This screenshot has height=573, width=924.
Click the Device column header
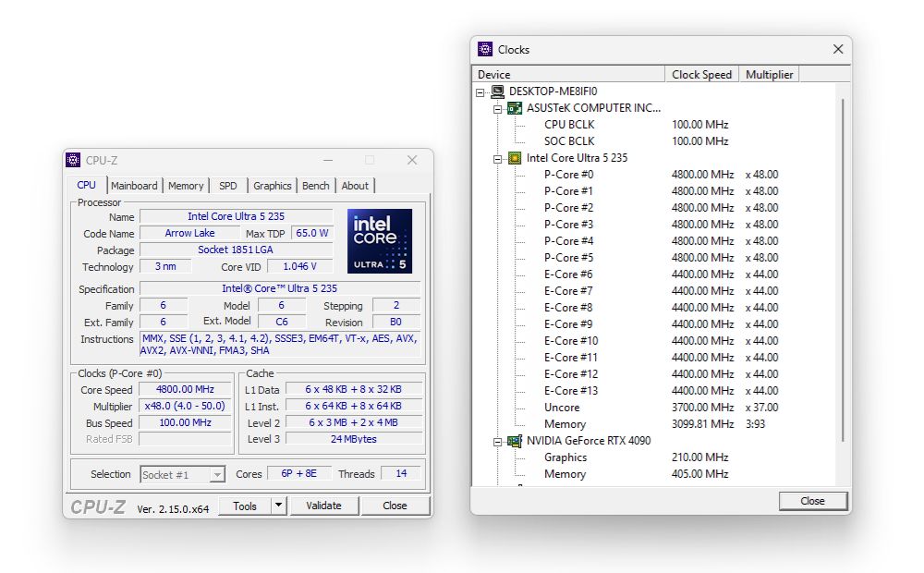pos(568,74)
